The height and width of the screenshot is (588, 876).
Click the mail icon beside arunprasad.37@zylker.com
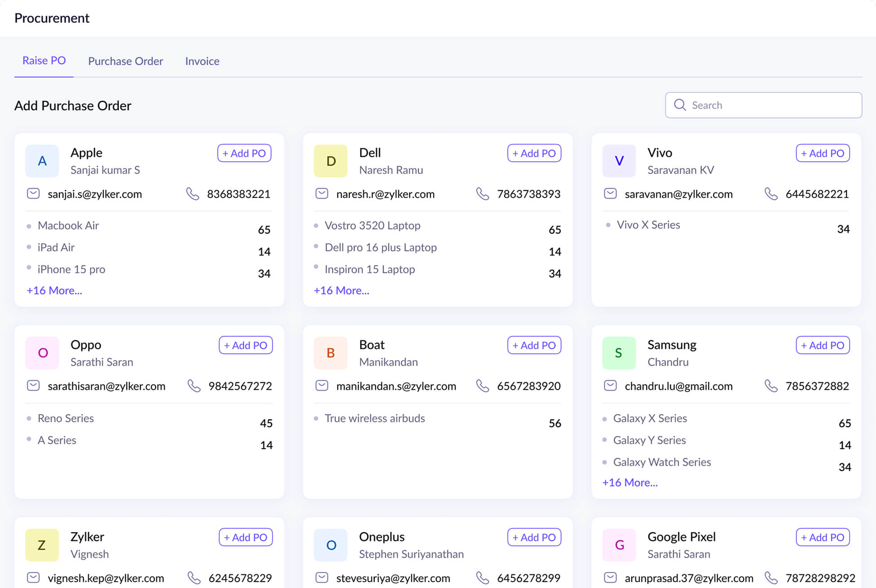coord(610,578)
